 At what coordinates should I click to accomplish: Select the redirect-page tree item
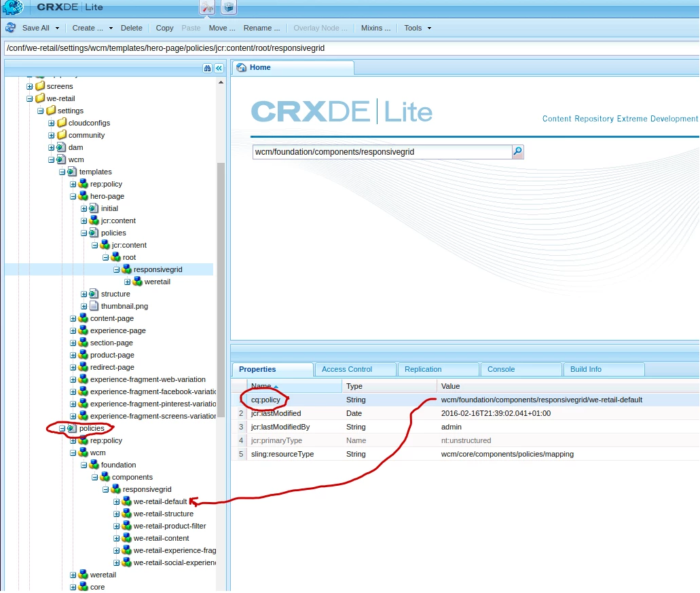[x=112, y=367]
